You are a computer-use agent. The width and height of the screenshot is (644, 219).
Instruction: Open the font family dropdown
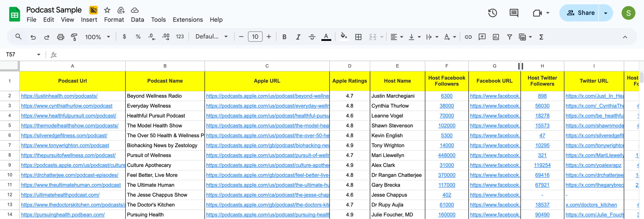[212, 37]
